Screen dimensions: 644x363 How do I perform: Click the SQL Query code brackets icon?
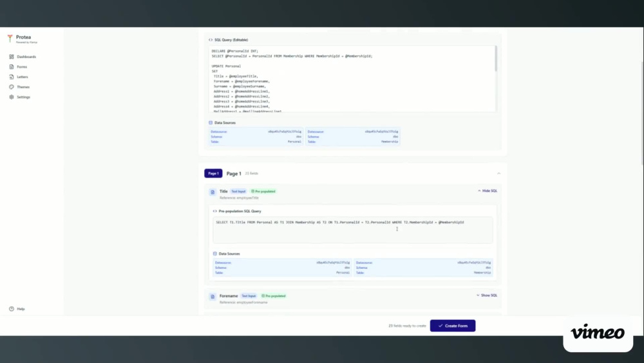click(211, 40)
